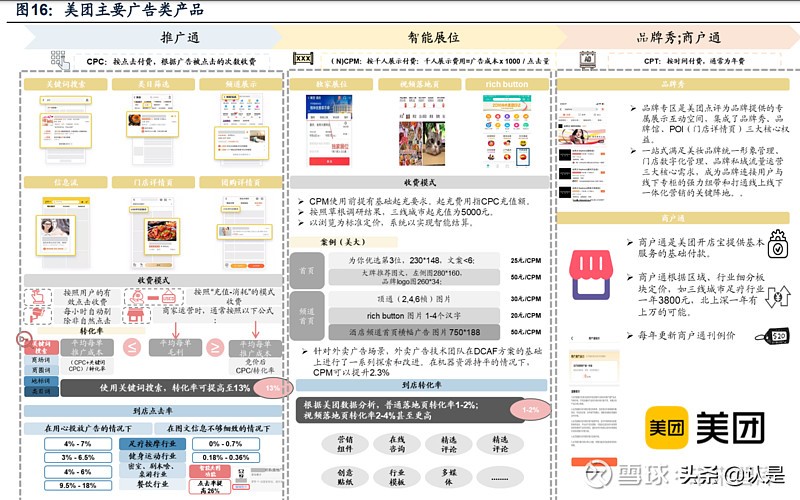Click the CPC hand-pointer grid icon

coord(60,60)
